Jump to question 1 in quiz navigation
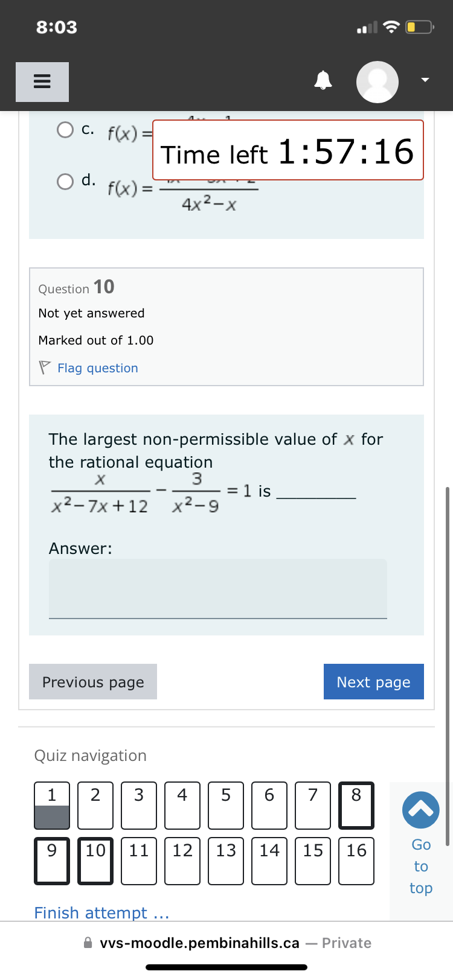This screenshot has width=453, height=980. tap(51, 805)
